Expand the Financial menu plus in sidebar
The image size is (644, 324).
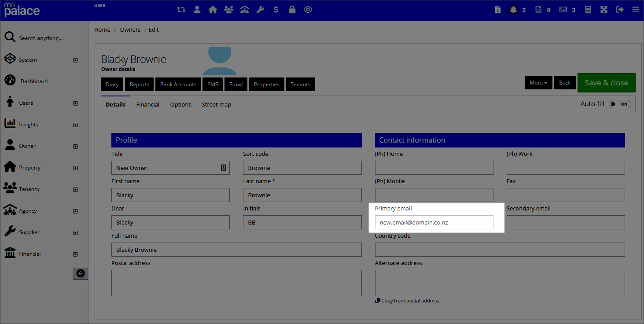75,254
